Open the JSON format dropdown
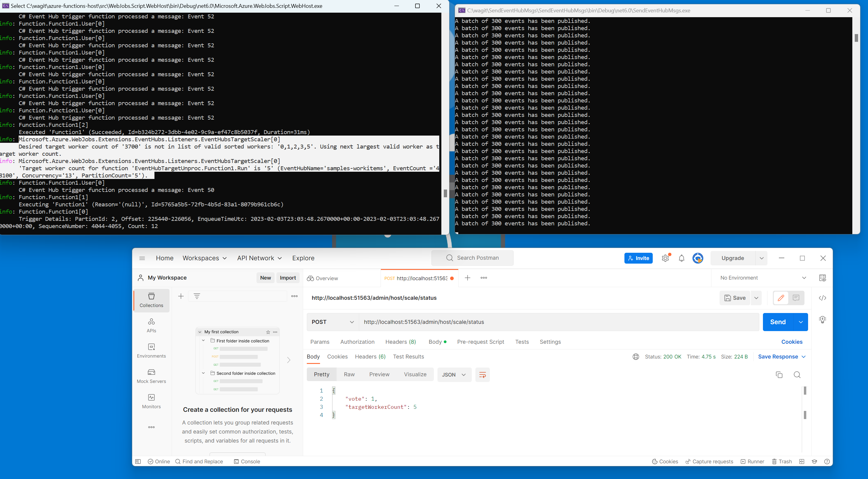 tap(453, 374)
